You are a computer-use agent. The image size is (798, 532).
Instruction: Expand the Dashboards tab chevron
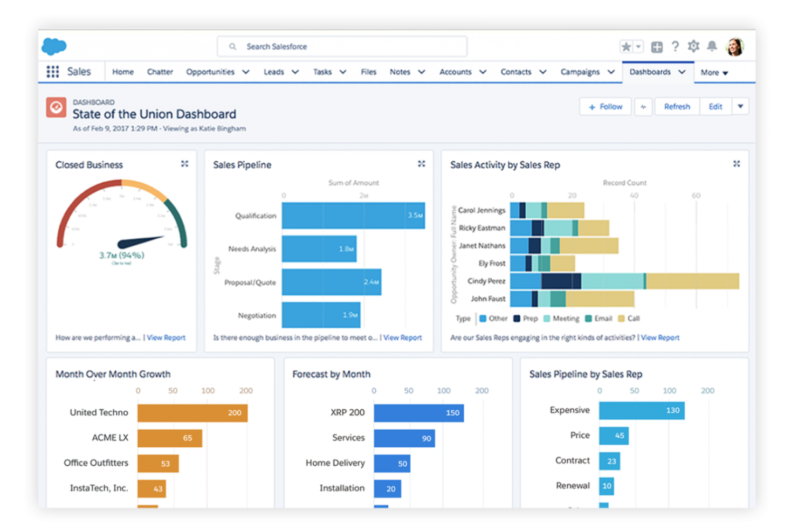point(682,72)
